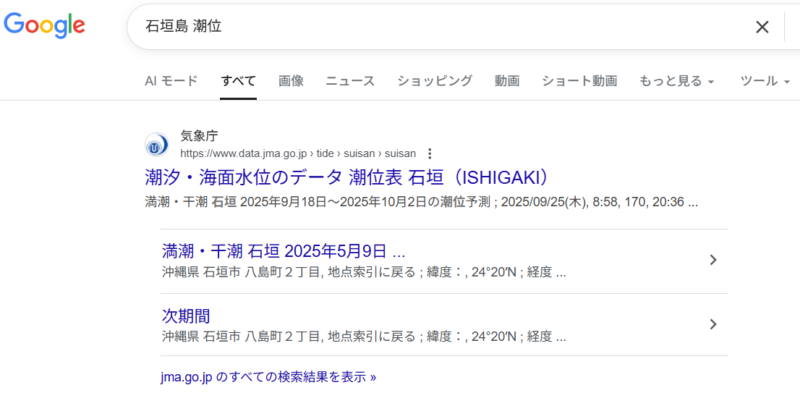Viewport: 800px width, 414px height.
Task: Select the すべて tab
Action: [x=238, y=81]
